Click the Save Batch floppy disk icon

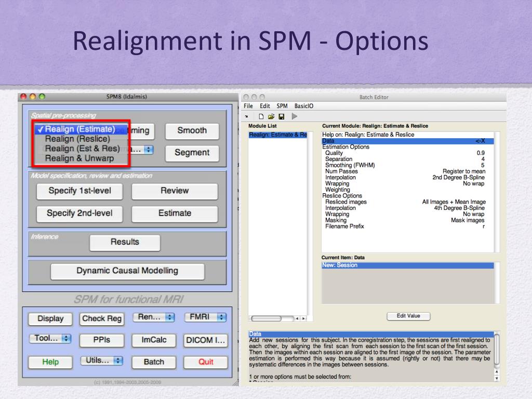(281, 116)
